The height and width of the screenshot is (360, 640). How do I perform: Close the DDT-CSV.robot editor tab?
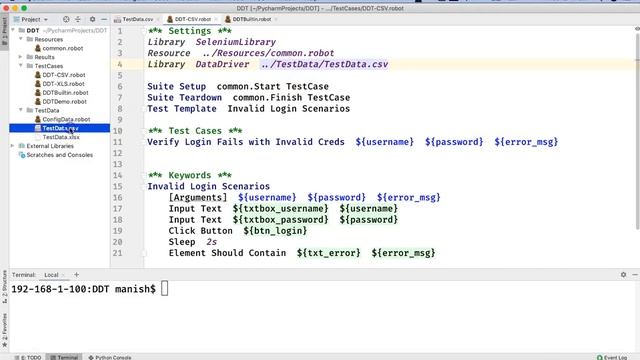click(216, 19)
